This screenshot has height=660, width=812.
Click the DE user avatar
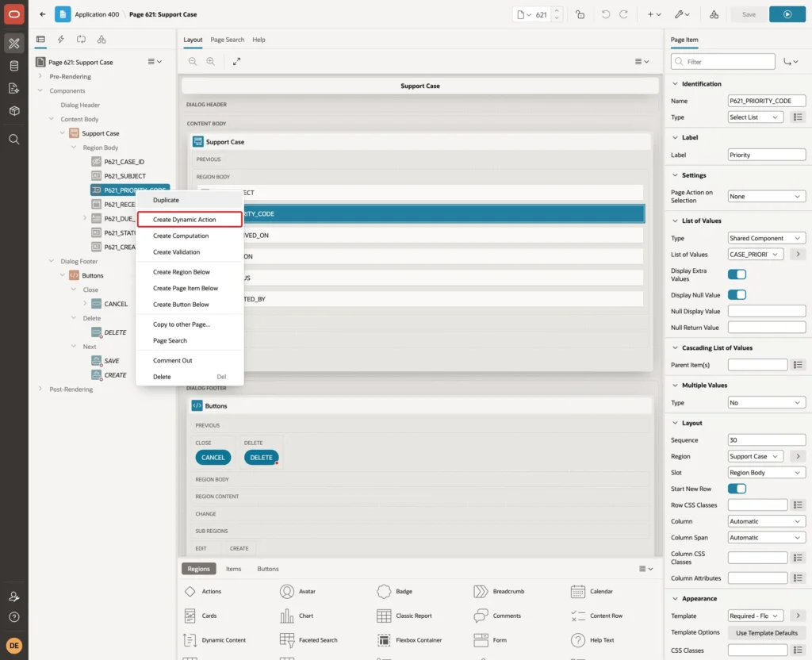14,646
